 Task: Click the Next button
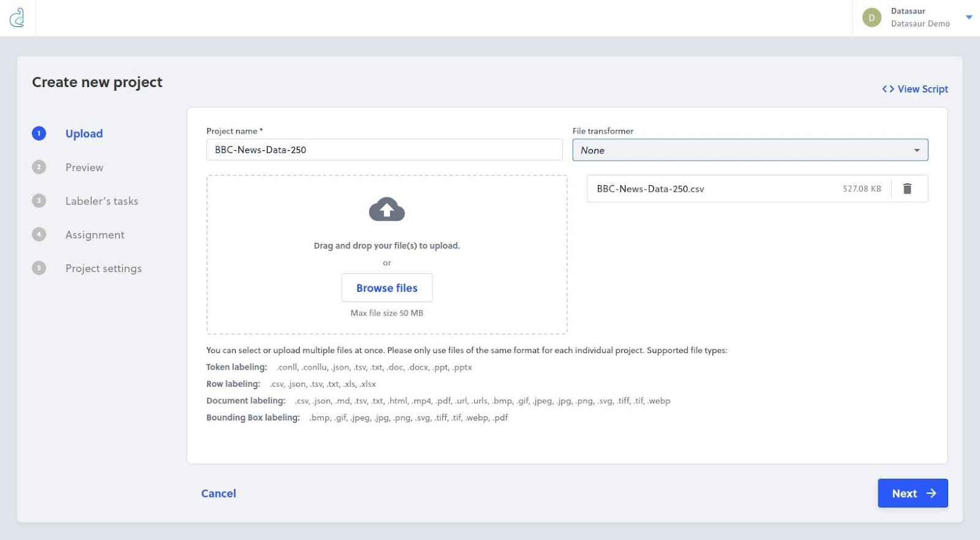click(x=913, y=493)
